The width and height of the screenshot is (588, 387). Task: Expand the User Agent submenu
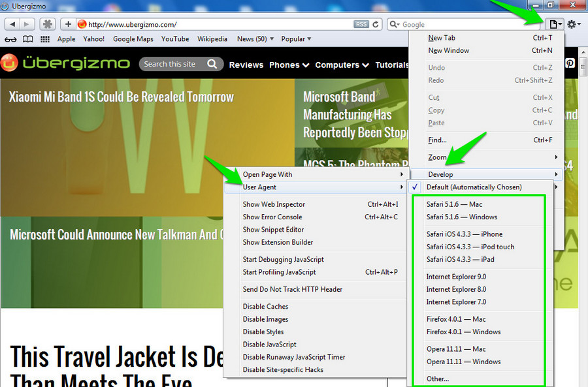[316, 187]
